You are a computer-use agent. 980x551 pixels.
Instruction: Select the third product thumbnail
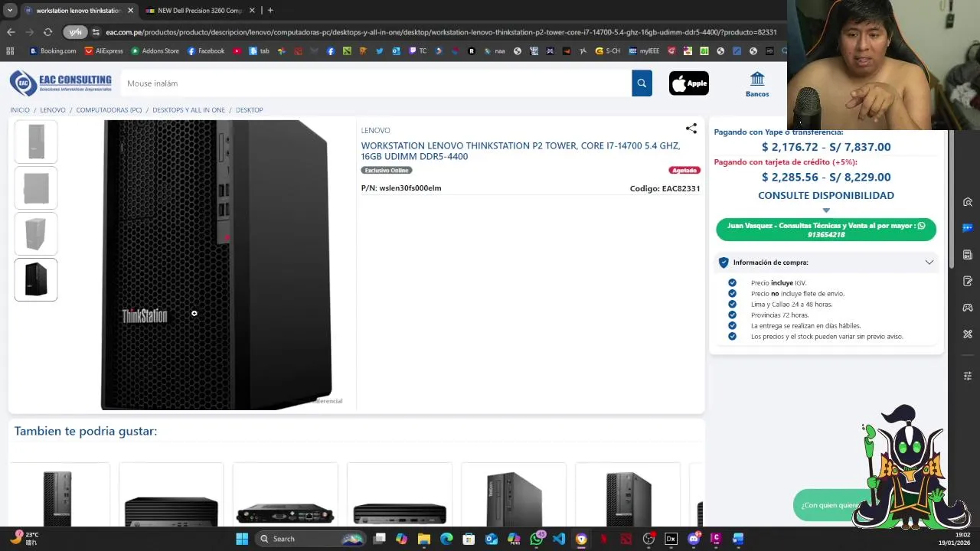(36, 234)
